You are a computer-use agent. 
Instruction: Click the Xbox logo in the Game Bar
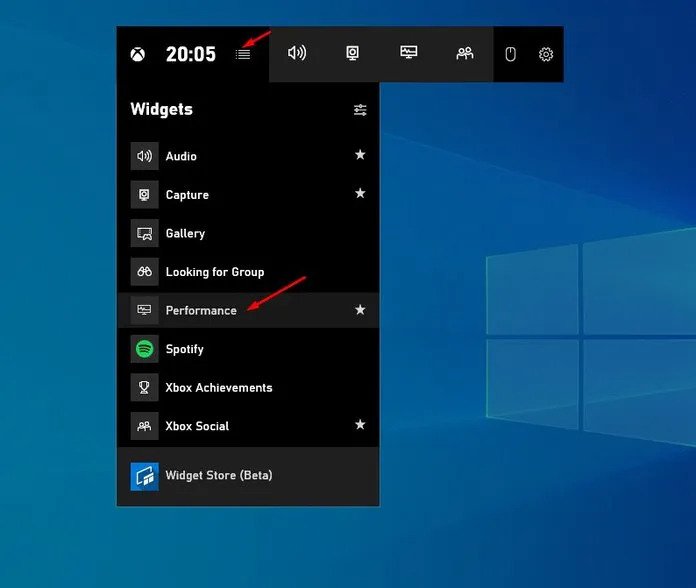pyautogui.click(x=138, y=54)
